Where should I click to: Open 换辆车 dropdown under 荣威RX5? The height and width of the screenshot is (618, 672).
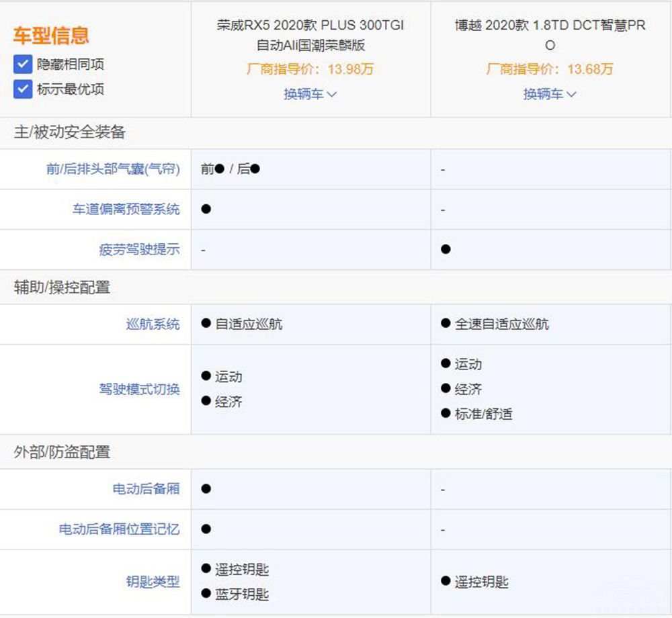coord(310,94)
